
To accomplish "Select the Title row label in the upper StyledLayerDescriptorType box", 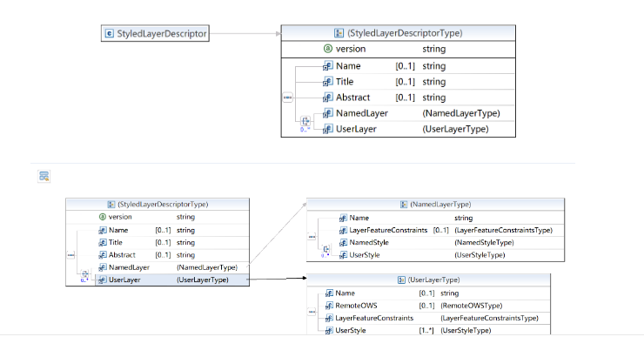I will tap(345, 82).
